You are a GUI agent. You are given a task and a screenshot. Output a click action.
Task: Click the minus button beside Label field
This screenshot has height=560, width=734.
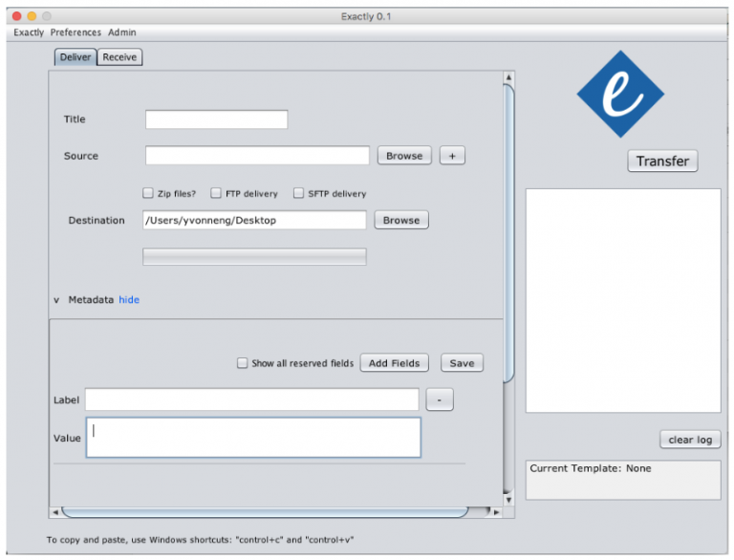click(x=439, y=400)
